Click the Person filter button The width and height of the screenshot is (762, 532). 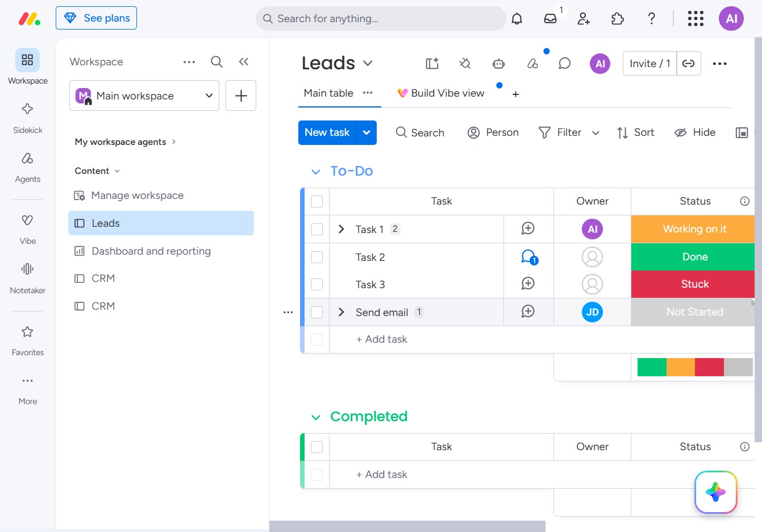[x=493, y=132]
